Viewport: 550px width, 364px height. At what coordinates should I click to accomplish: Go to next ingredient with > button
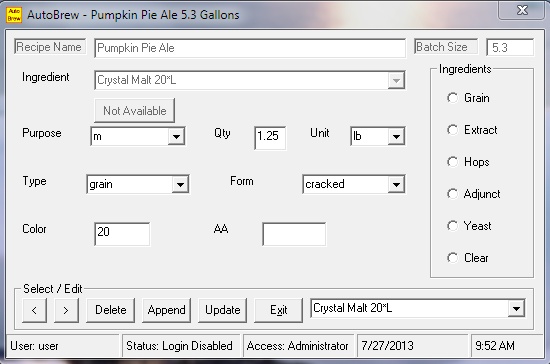(x=66, y=310)
